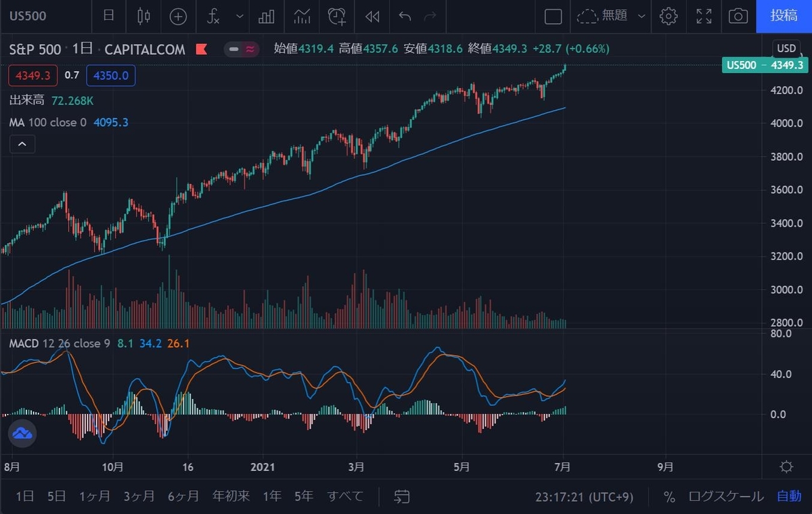Select the 年初来 time range
812x514 pixels.
click(x=231, y=496)
